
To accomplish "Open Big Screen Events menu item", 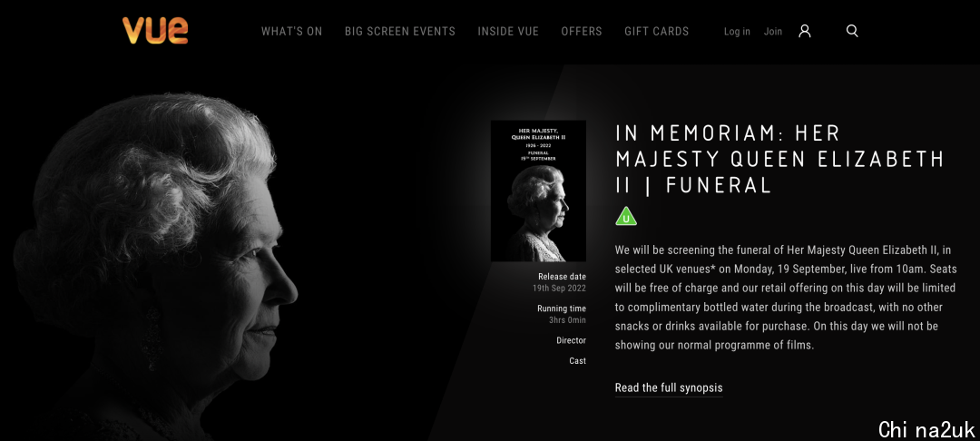I will click(x=400, y=31).
